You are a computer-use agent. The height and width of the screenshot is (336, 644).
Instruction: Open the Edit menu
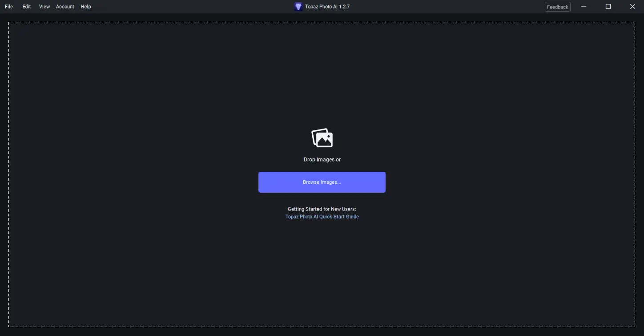coord(27,7)
